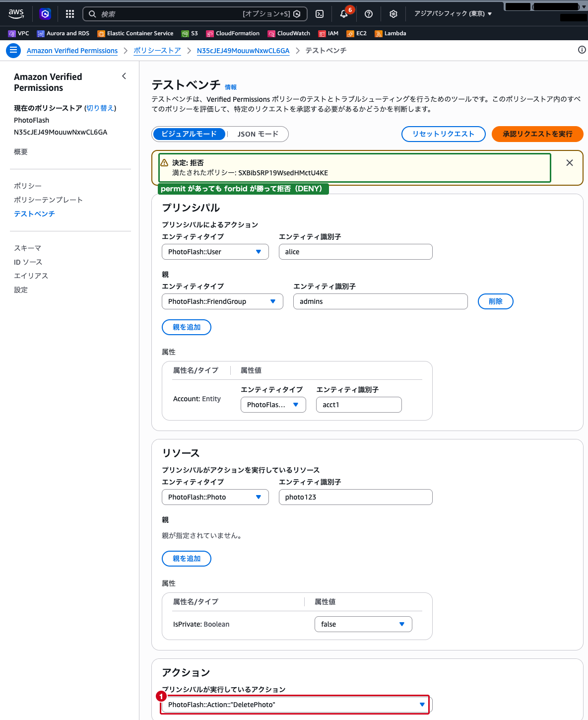Focus the console search field
588x720 pixels.
pyautogui.click(x=195, y=14)
